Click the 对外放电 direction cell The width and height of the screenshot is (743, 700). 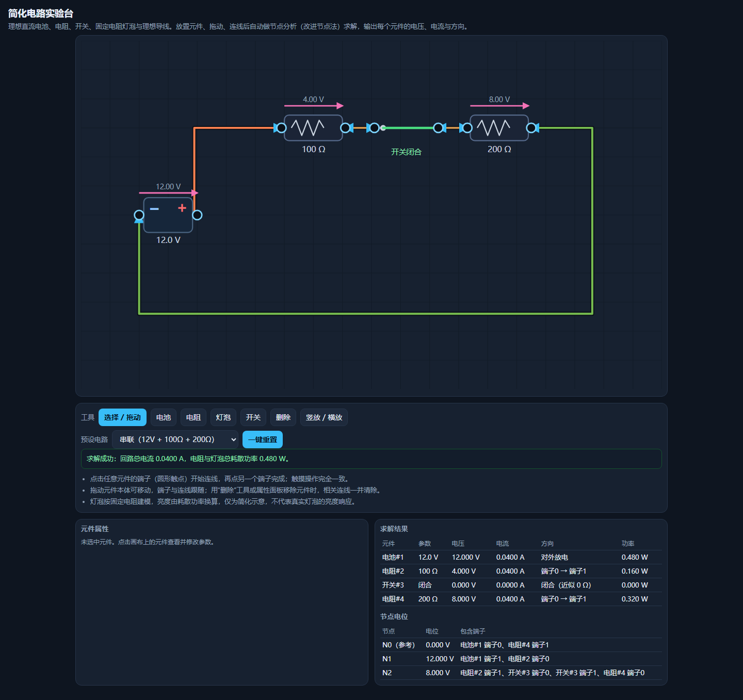(555, 557)
